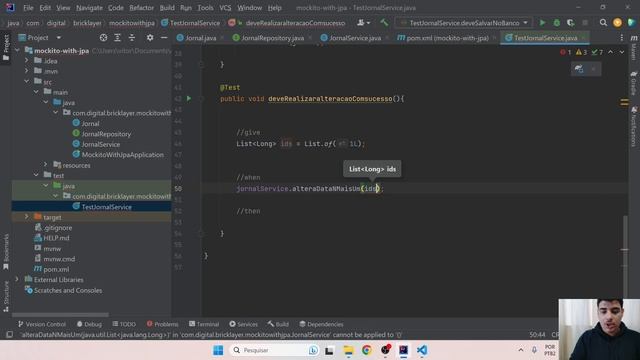Click Project panel horizontal scrollbar
Image resolution: width=640 pixels, height=360 pixels.
click(x=60, y=315)
